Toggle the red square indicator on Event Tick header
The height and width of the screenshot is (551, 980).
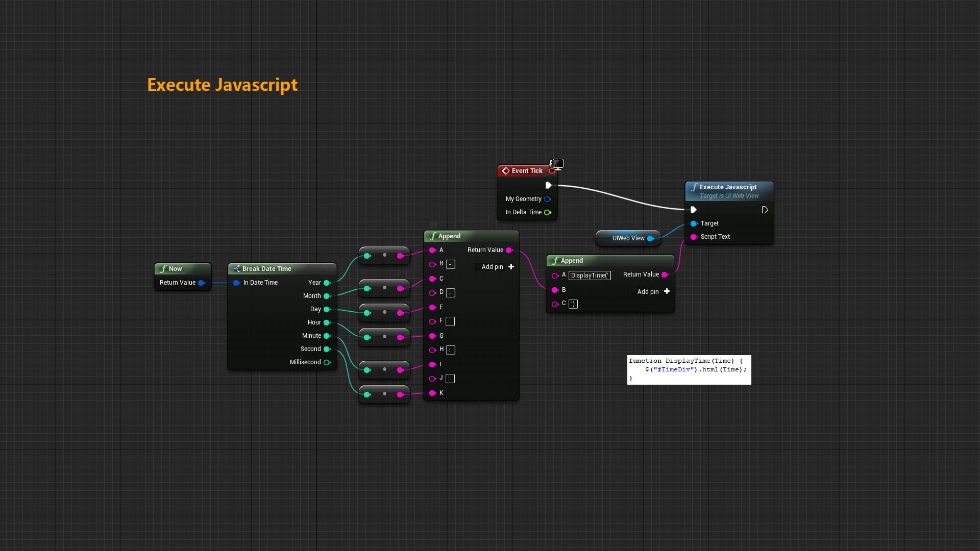552,171
